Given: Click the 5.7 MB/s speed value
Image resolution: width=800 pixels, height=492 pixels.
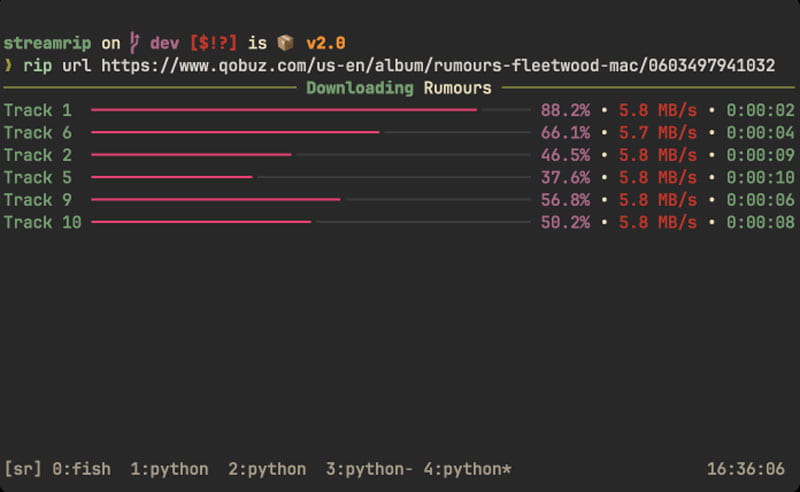Looking at the screenshot, I should (x=658, y=133).
